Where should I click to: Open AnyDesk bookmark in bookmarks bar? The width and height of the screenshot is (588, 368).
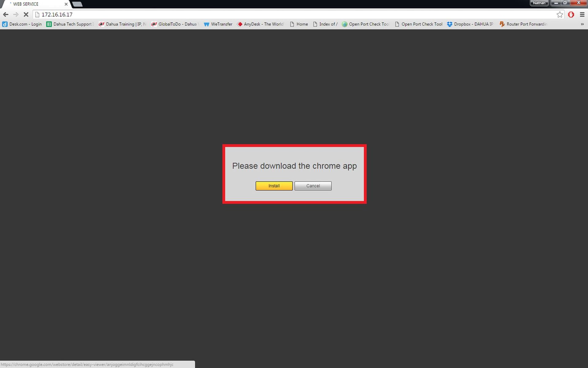click(260, 24)
